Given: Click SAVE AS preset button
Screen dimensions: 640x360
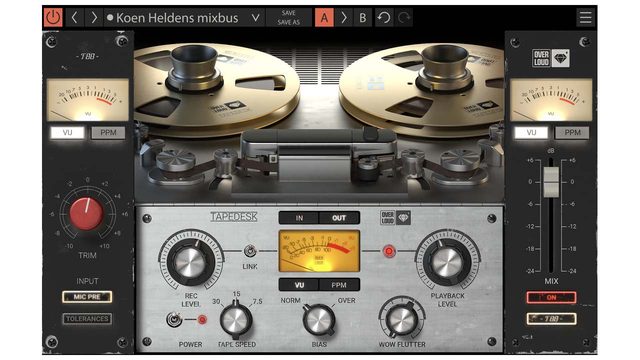Looking at the screenshot, I should (x=289, y=22).
